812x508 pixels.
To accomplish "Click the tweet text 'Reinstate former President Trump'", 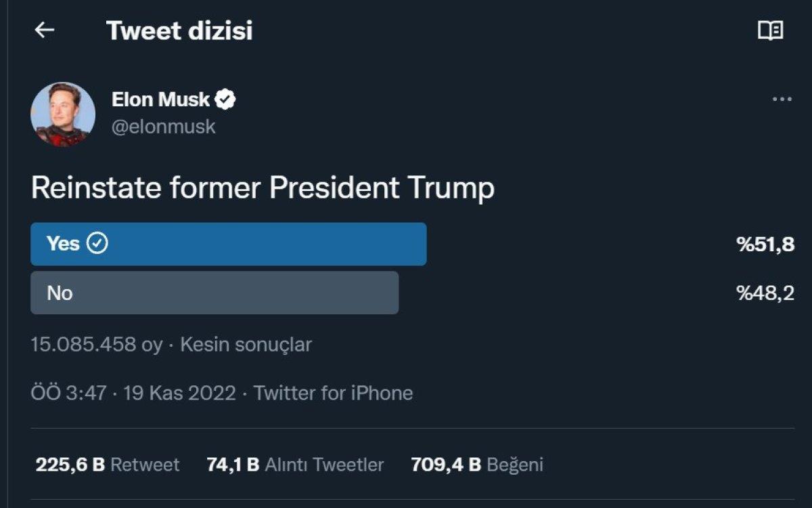I will click(263, 188).
